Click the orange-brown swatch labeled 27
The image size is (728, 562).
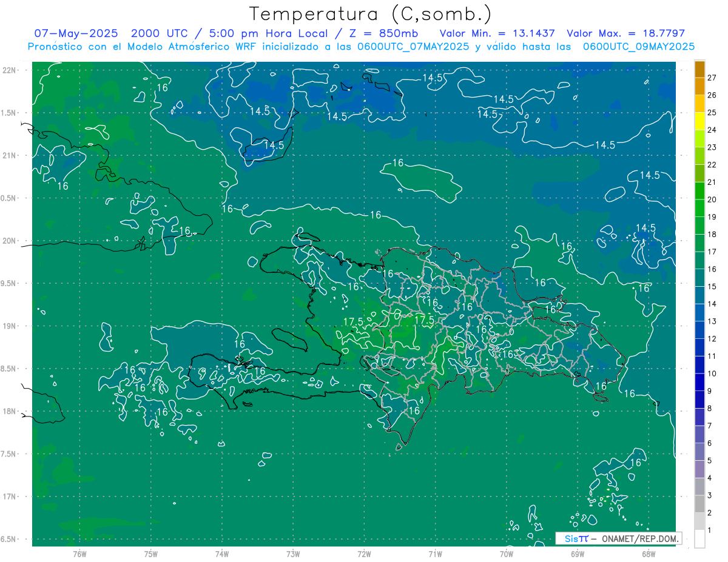point(699,69)
